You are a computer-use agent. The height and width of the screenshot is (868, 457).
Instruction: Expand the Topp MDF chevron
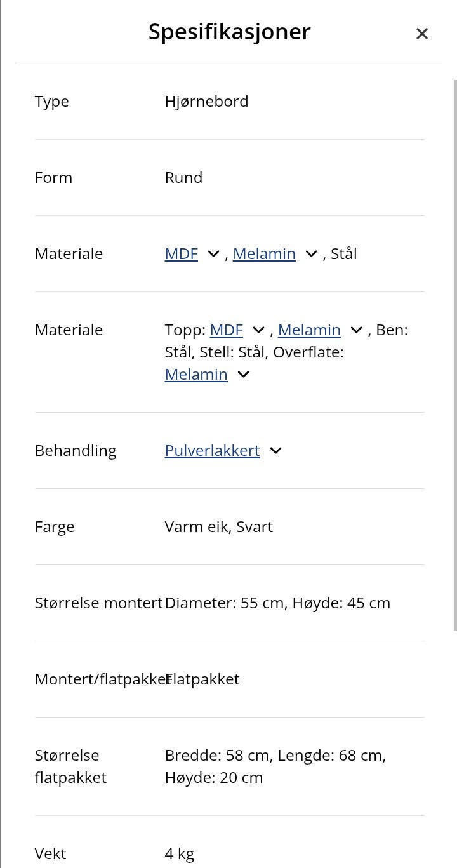258,330
